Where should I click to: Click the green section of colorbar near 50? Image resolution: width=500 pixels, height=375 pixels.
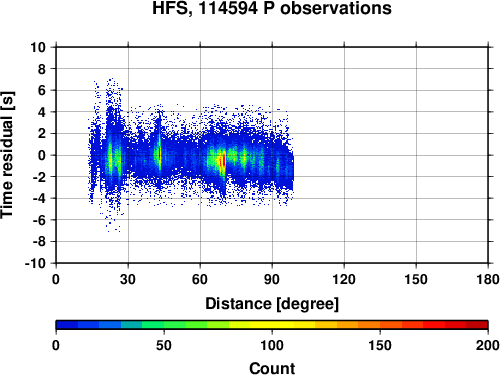click(x=164, y=325)
